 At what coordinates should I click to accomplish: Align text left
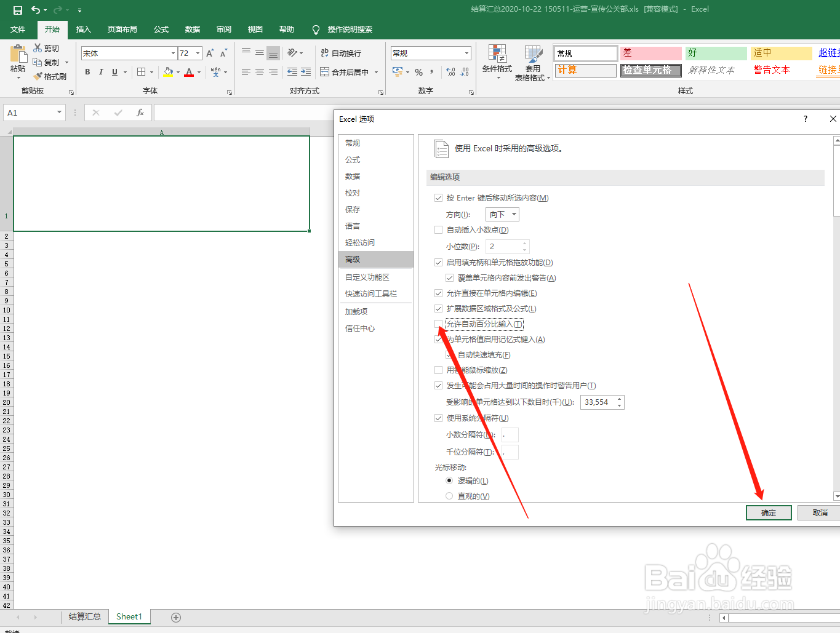[x=246, y=72]
